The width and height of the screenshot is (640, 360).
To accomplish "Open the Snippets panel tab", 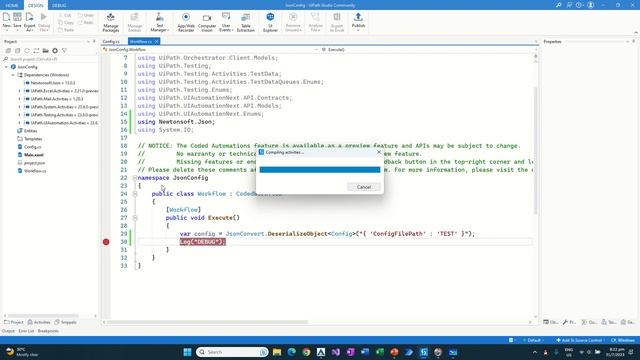I will pos(65,322).
